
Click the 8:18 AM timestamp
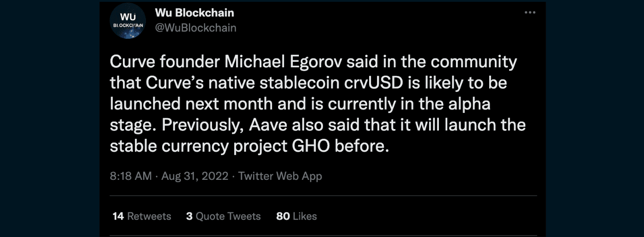[130, 176]
